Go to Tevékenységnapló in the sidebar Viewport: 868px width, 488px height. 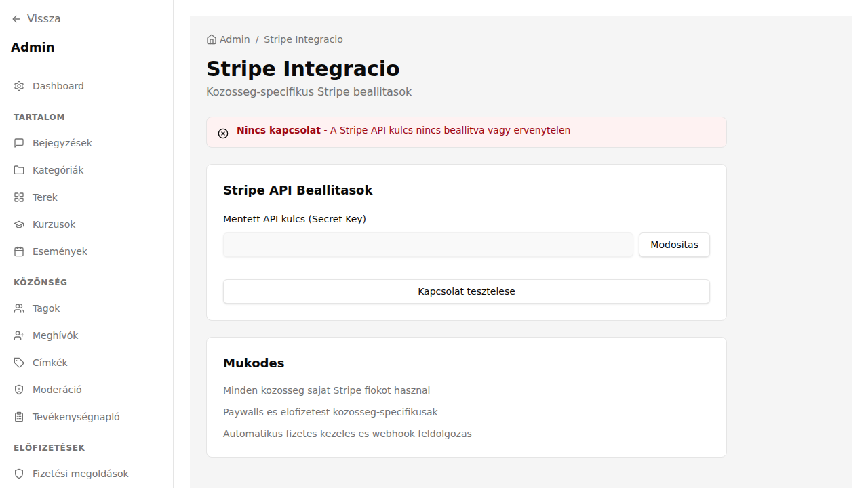click(x=75, y=417)
